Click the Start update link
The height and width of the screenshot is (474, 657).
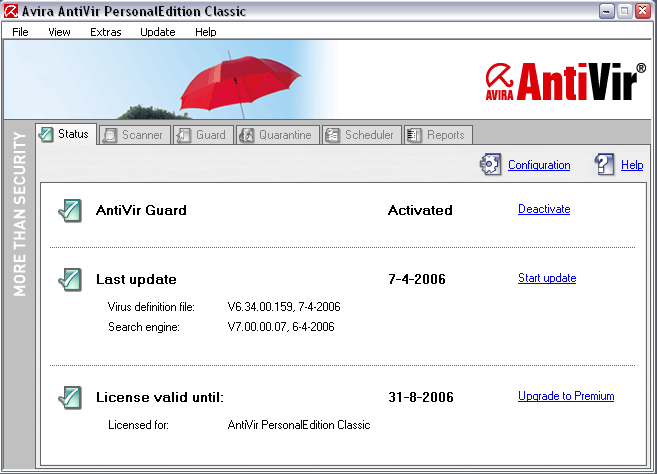547,278
